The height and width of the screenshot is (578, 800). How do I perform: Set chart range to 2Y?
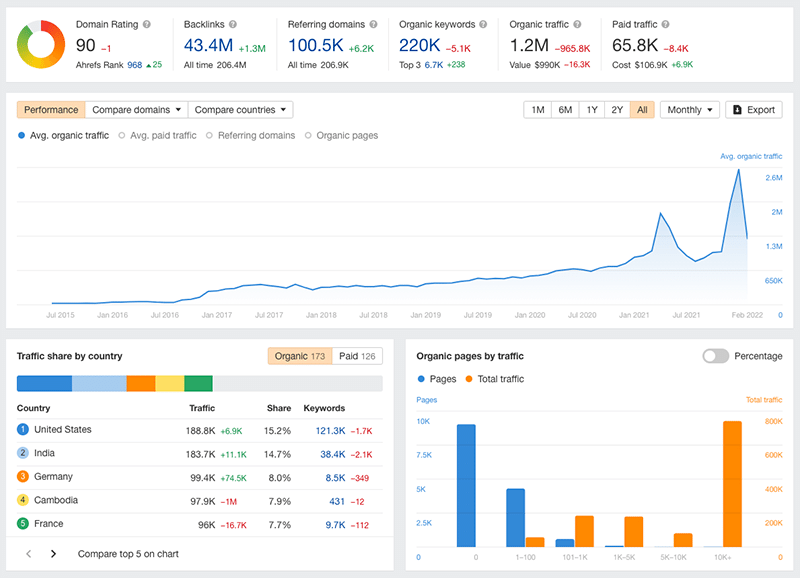coord(617,110)
